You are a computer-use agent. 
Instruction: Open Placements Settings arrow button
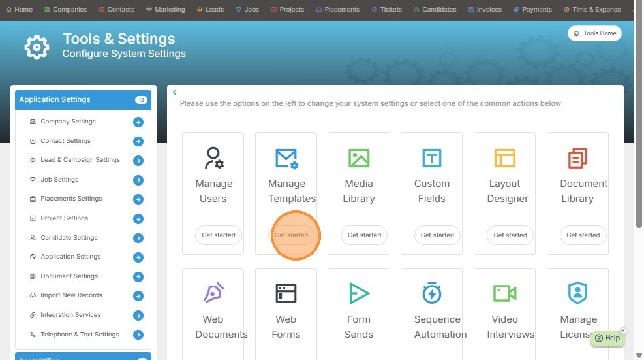(138, 199)
